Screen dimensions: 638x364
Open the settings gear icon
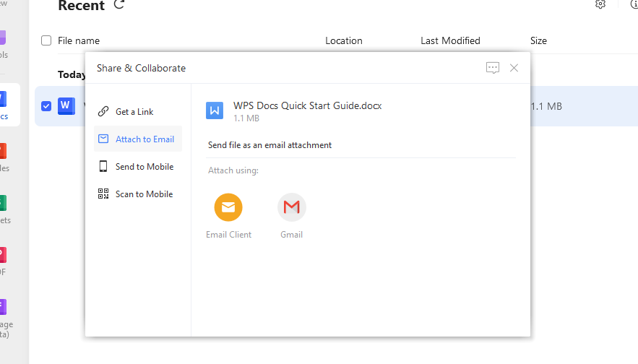(600, 4)
